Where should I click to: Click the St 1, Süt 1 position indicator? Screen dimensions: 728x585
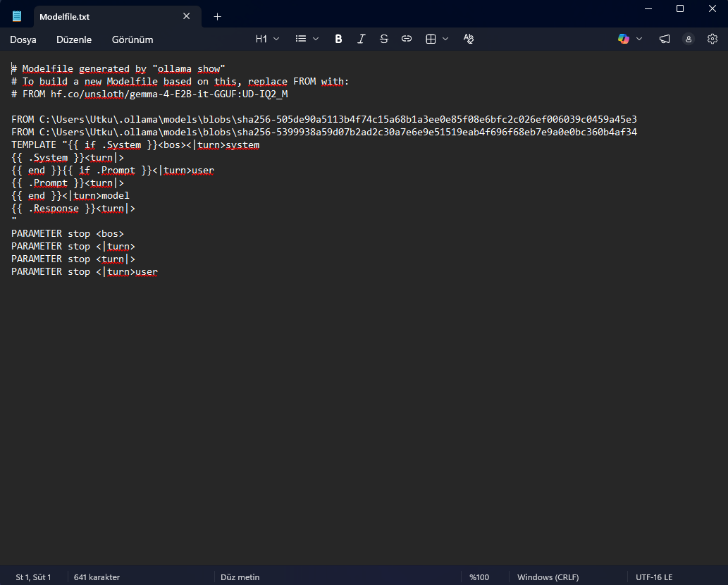pyautogui.click(x=33, y=577)
